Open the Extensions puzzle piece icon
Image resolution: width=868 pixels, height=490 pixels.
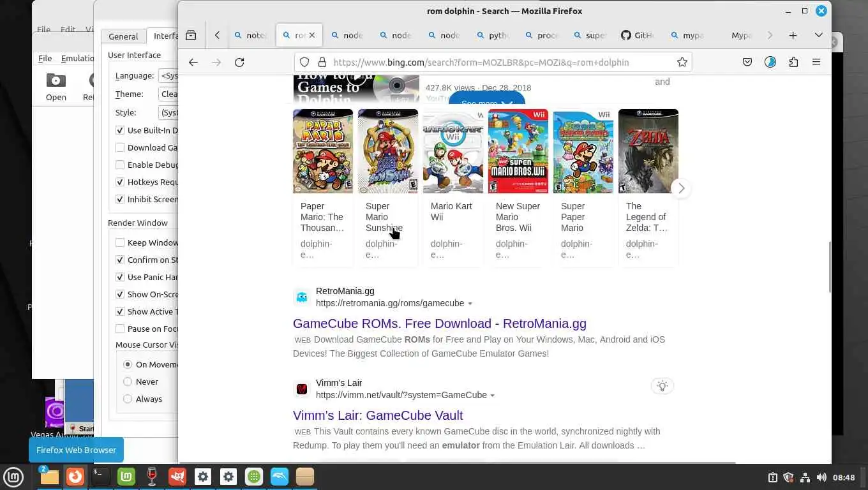click(x=793, y=62)
